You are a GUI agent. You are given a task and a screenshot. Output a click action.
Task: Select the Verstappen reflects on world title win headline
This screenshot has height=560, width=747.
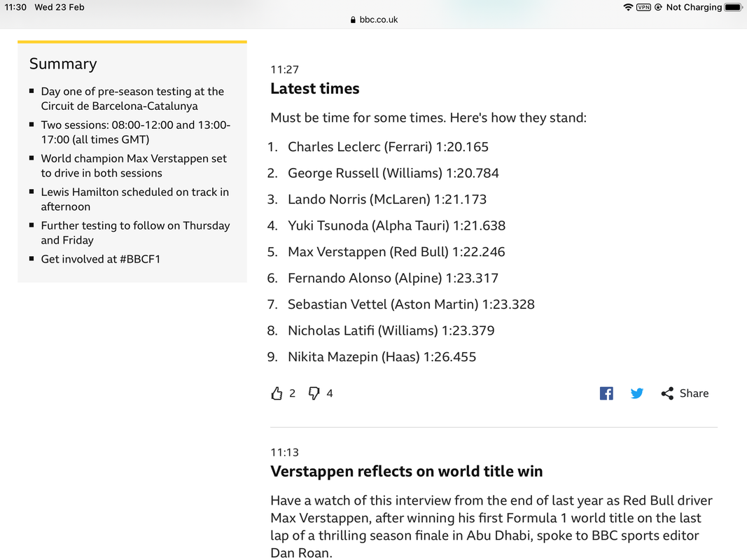click(x=406, y=471)
